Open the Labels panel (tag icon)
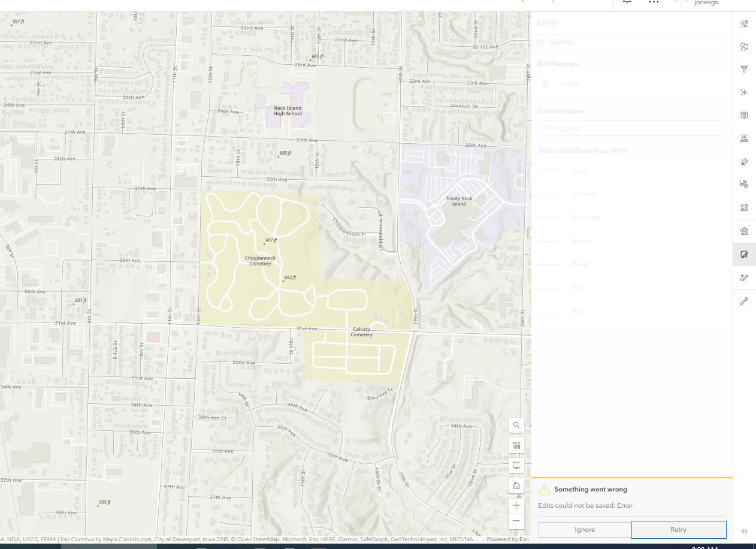Screen dimensions: 756x549 (x=744, y=161)
